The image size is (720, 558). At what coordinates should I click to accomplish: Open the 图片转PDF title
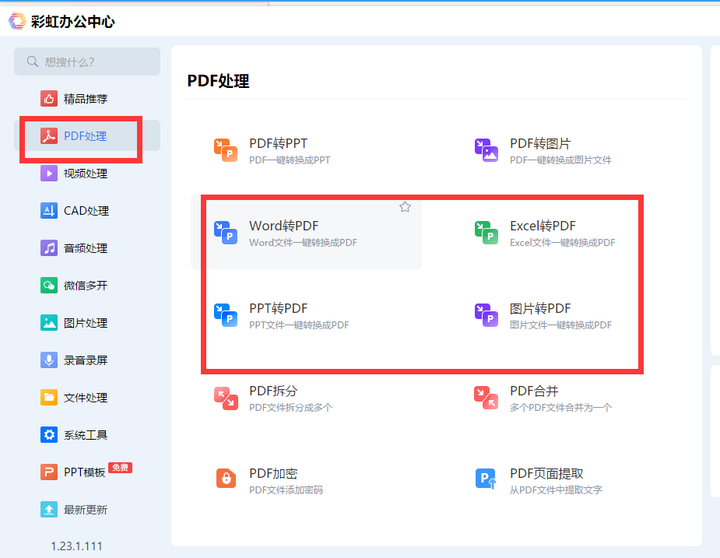(x=540, y=308)
